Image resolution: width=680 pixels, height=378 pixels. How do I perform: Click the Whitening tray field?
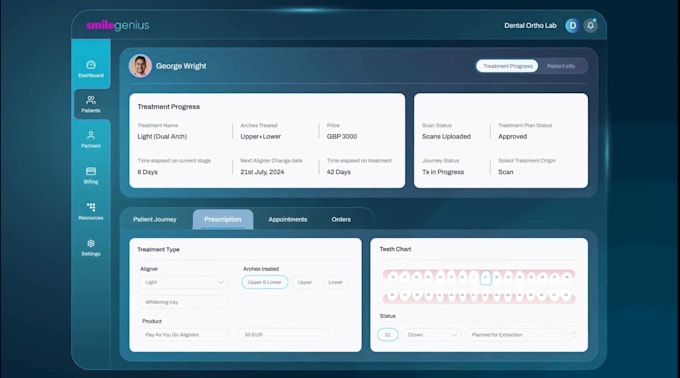pyautogui.click(x=183, y=302)
